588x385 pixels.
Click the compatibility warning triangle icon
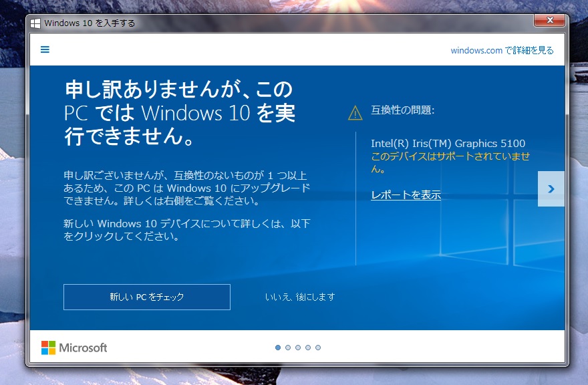click(355, 112)
